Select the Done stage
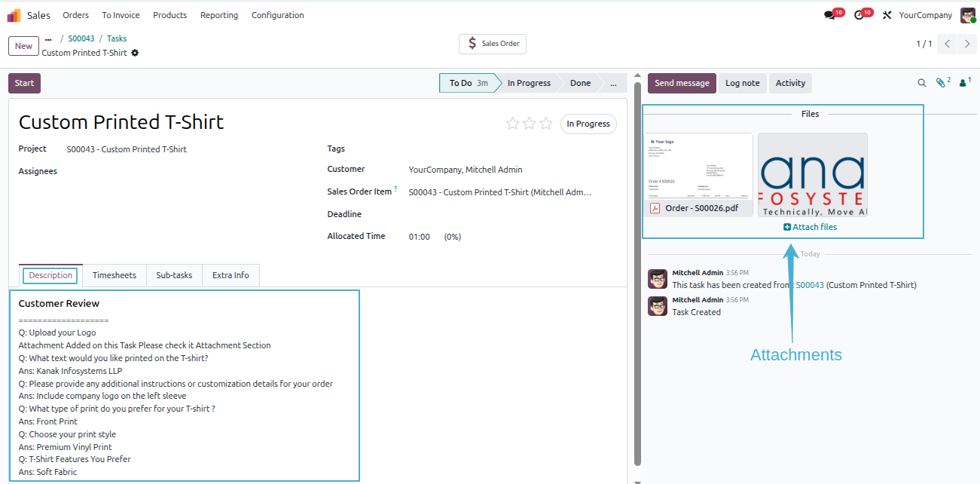 coord(580,83)
